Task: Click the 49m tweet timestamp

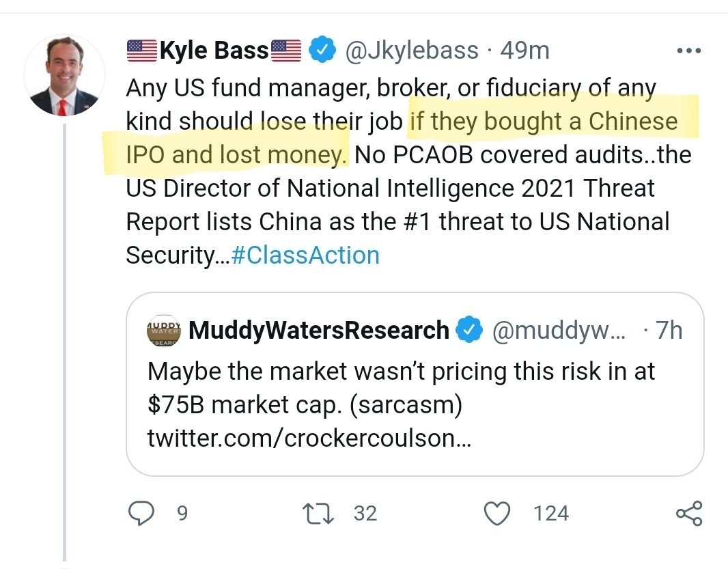Action: 525,51
